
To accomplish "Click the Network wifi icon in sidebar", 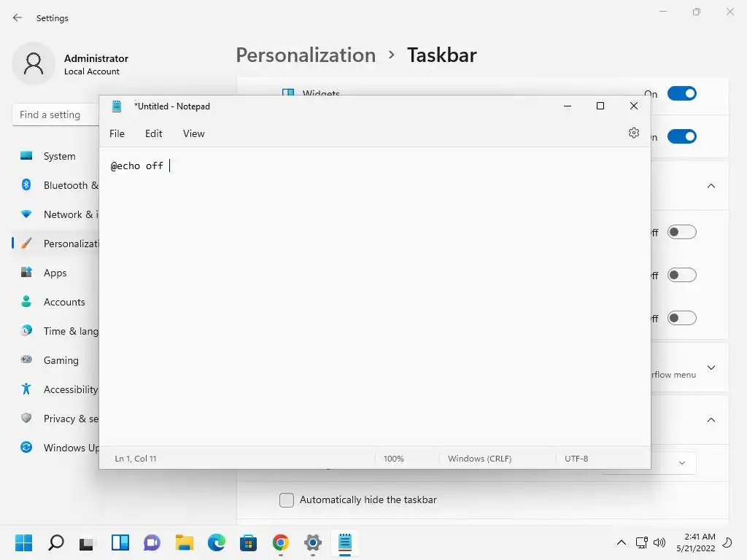I will click(x=26, y=214).
